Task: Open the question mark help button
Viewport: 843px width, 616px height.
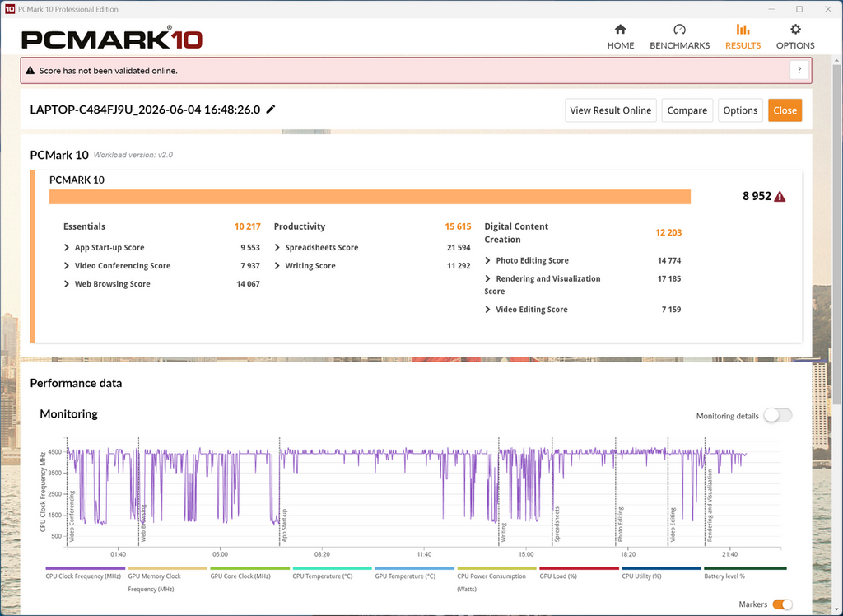Action: [x=799, y=71]
